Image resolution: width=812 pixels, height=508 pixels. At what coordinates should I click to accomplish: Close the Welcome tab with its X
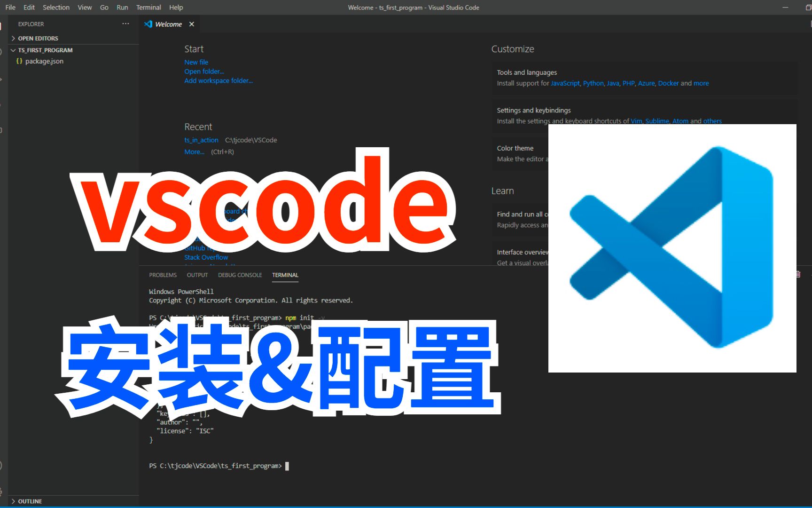pyautogui.click(x=192, y=24)
